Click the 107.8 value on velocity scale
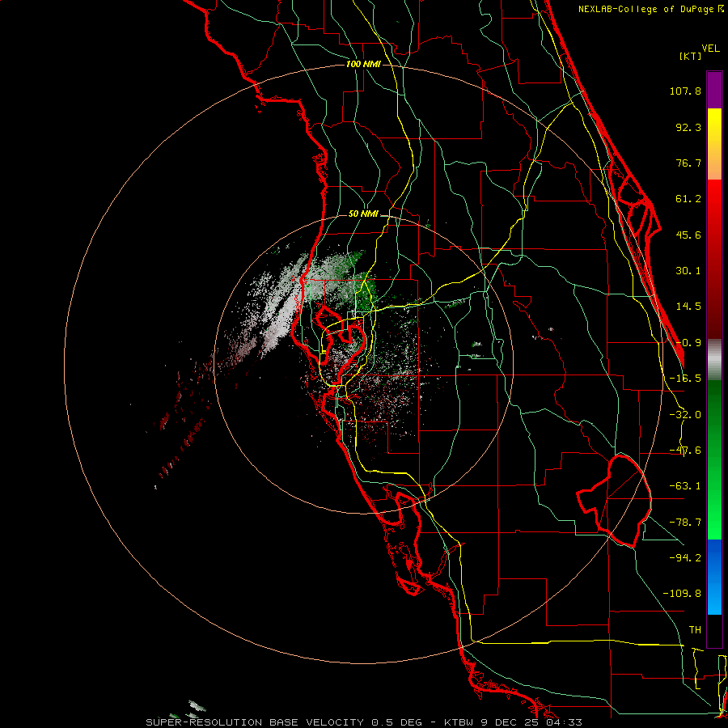Image resolution: width=728 pixels, height=728 pixels. (685, 91)
